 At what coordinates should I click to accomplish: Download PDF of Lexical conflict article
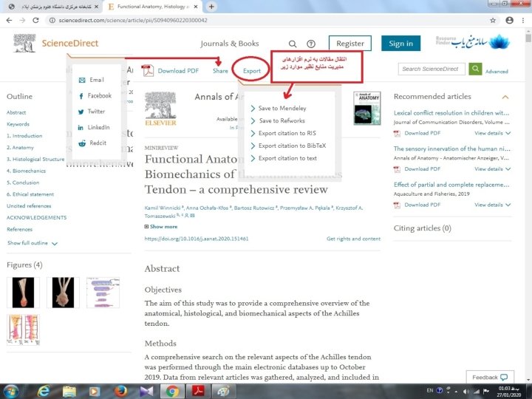[x=417, y=133]
